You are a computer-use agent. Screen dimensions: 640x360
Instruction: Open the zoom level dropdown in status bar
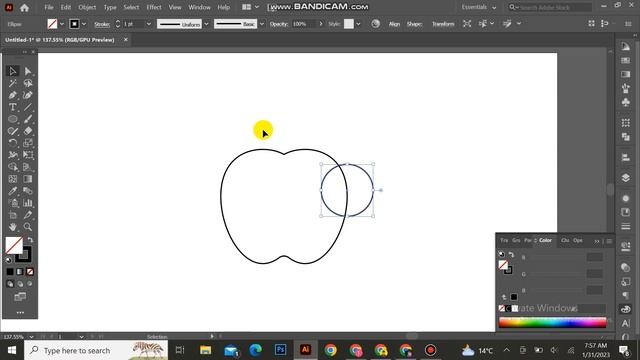coord(31,337)
